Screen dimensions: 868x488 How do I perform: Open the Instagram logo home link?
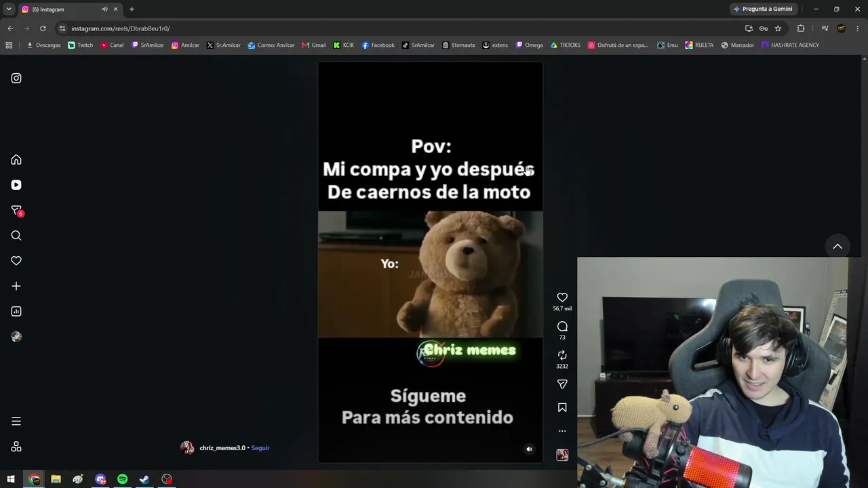point(16,78)
